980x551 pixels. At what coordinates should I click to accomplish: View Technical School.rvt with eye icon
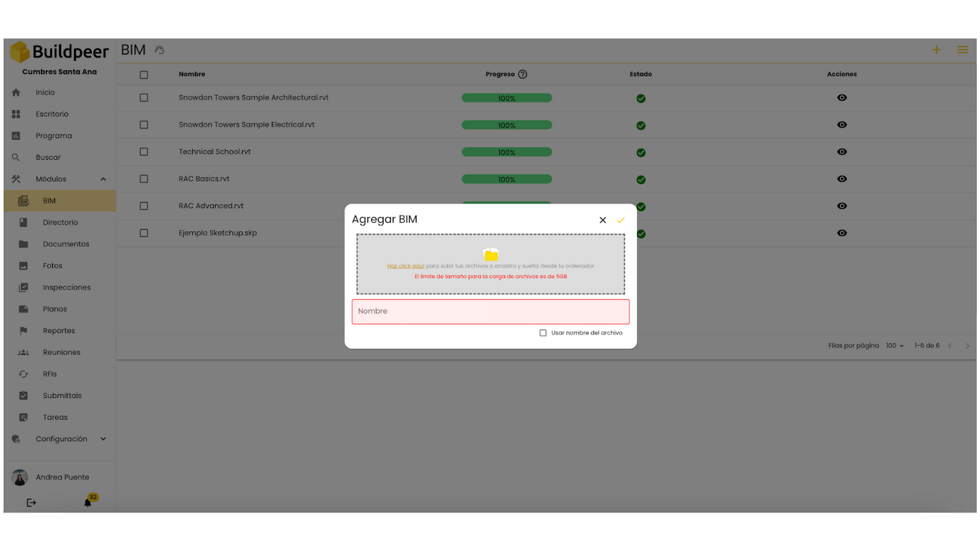(x=842, y=152)
